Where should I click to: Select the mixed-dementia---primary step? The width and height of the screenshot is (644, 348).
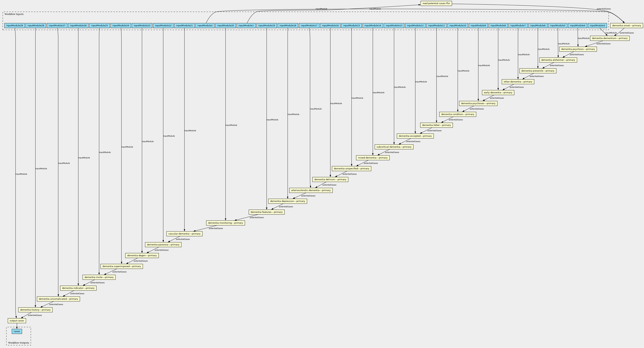pos(373,158)
